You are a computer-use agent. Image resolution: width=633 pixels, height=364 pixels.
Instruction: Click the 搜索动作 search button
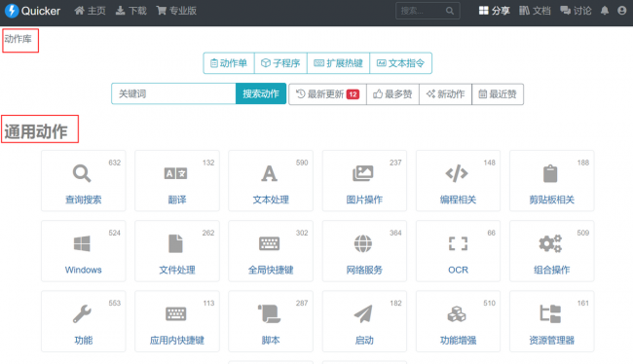[261, 93]
